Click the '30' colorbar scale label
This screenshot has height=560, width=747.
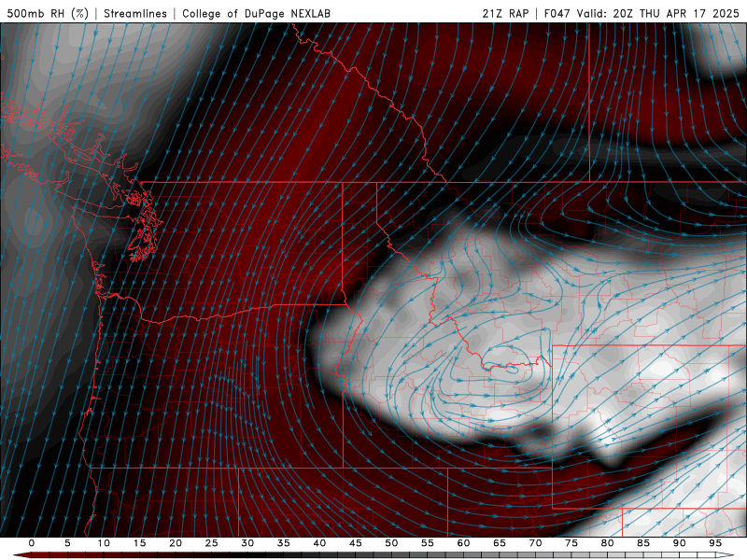pos(247,543)
